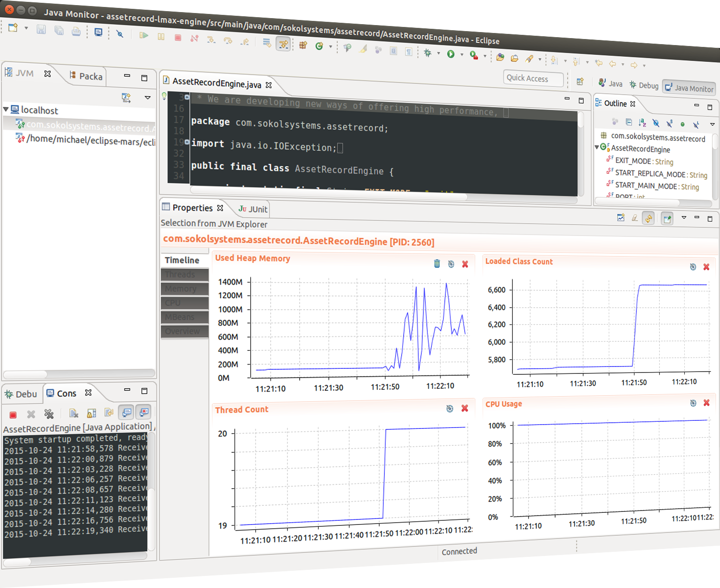This screenshot has height=588, width=720.
Task: Click the Print toolbar icon
Action: pos(76,32)
